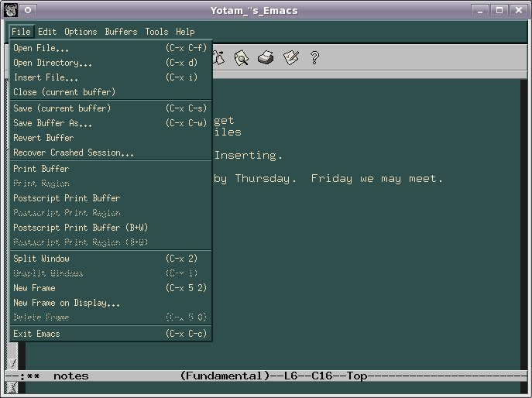532x398 pixels.
Task: Click the preferences checklist pencil icon
Action: [291, 57]
